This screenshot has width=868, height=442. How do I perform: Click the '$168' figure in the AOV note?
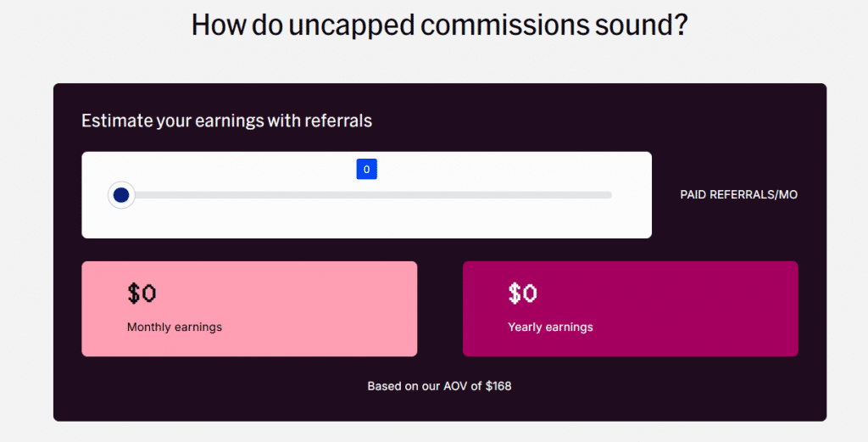point(498,386)
